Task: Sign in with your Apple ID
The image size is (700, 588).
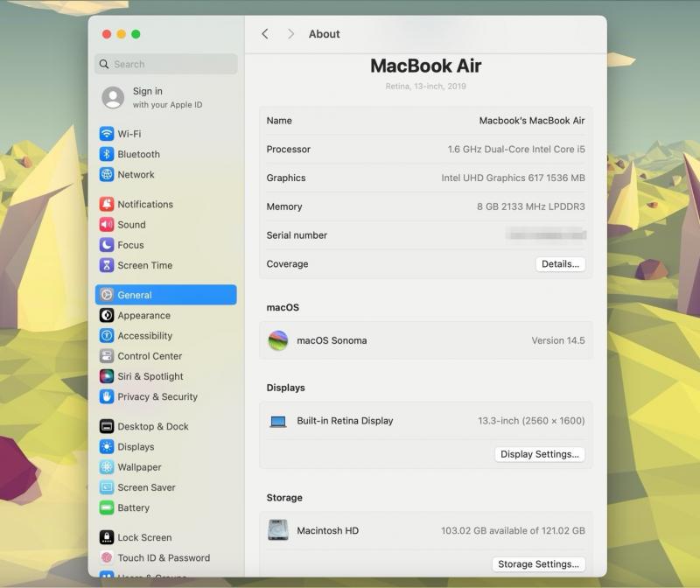Action: point(153,97)
